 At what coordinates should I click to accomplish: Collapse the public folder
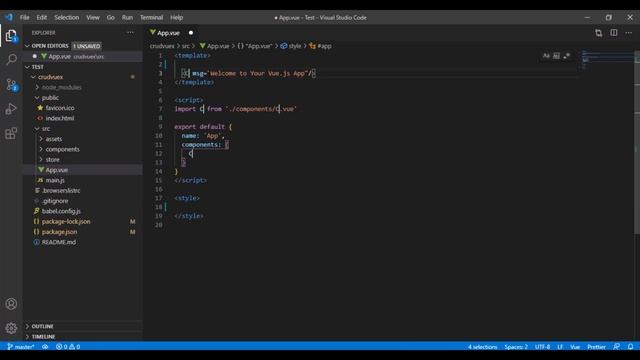(37, 98)
